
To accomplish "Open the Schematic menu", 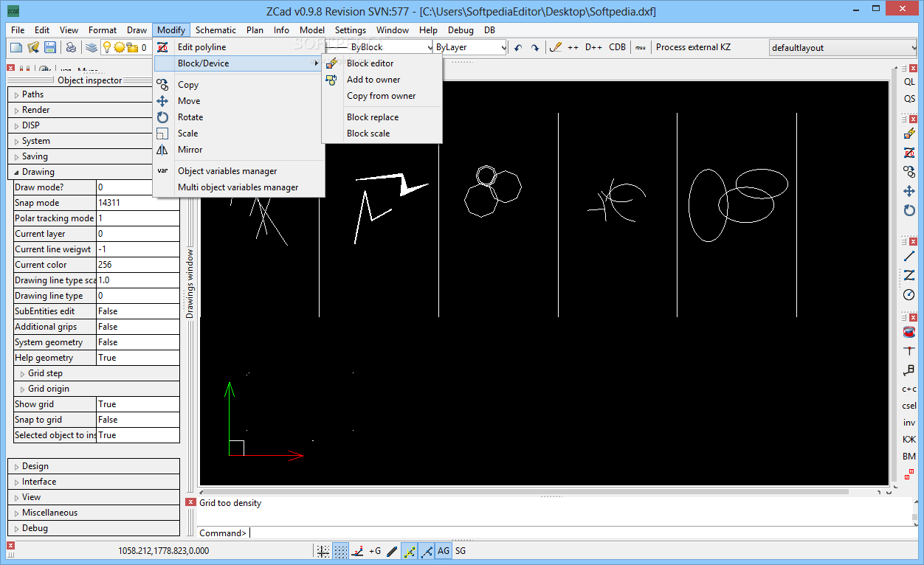I will click(216, 30).
